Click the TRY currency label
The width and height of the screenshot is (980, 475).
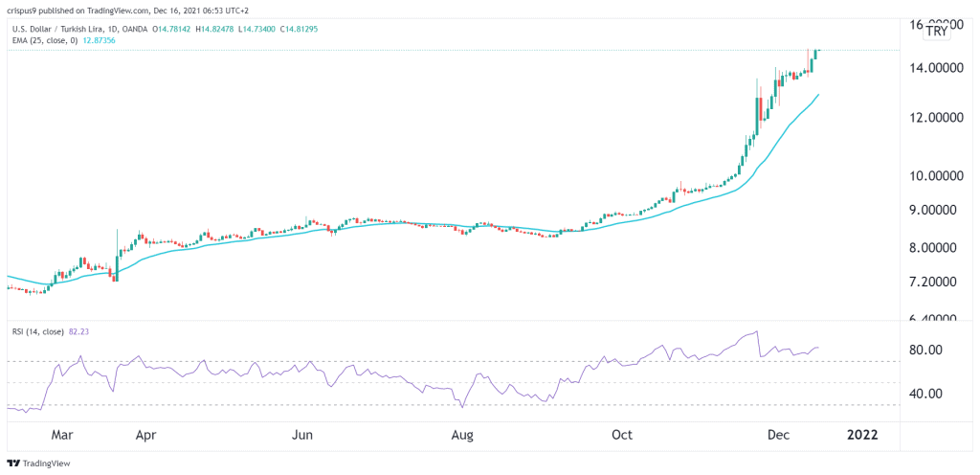(936, 32)
